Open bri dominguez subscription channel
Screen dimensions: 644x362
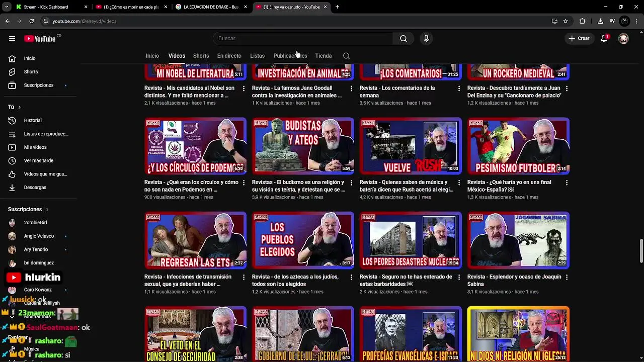(39, 263)
